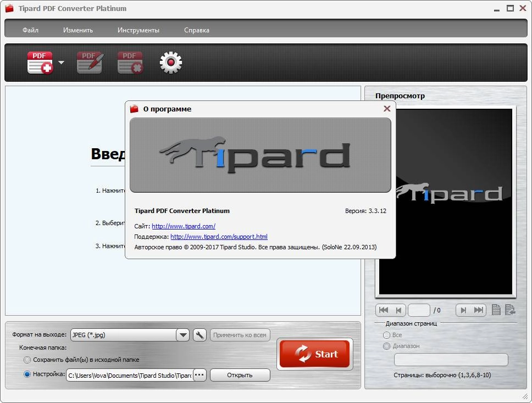532x403 pixels.
Task: Click the application icon in title bar
Action: [9, 8]
